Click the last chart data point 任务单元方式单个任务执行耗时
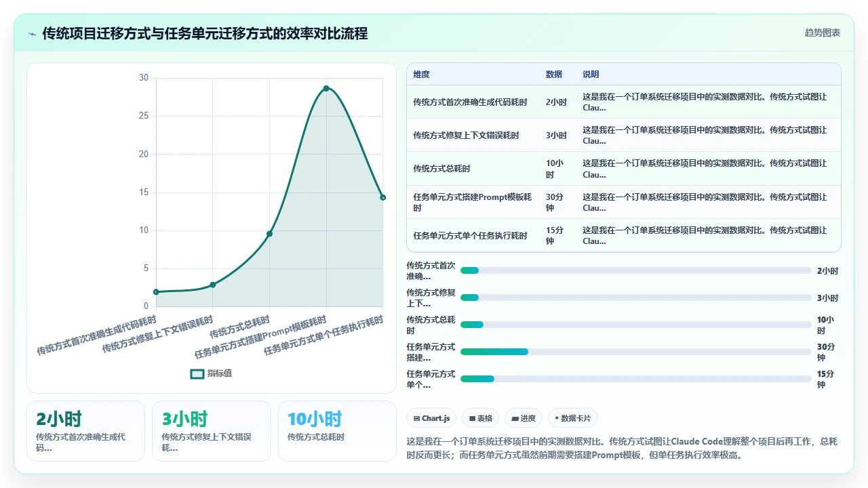 pos(382,197)
